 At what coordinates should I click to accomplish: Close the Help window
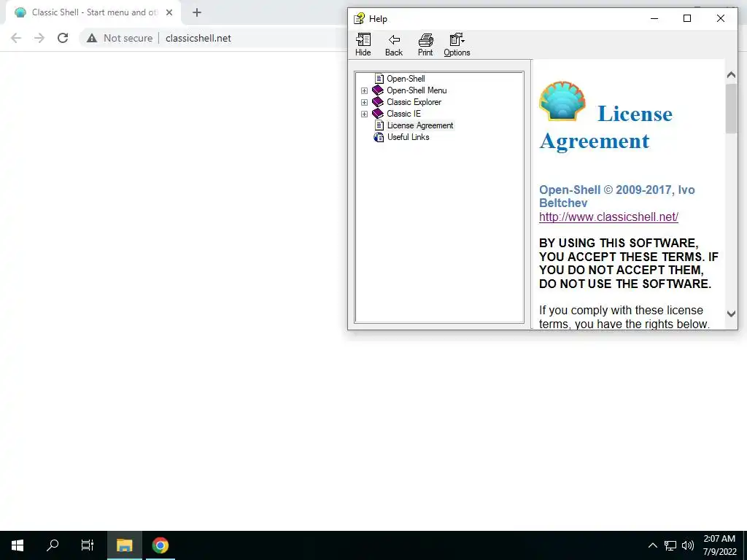click(720, 18)
